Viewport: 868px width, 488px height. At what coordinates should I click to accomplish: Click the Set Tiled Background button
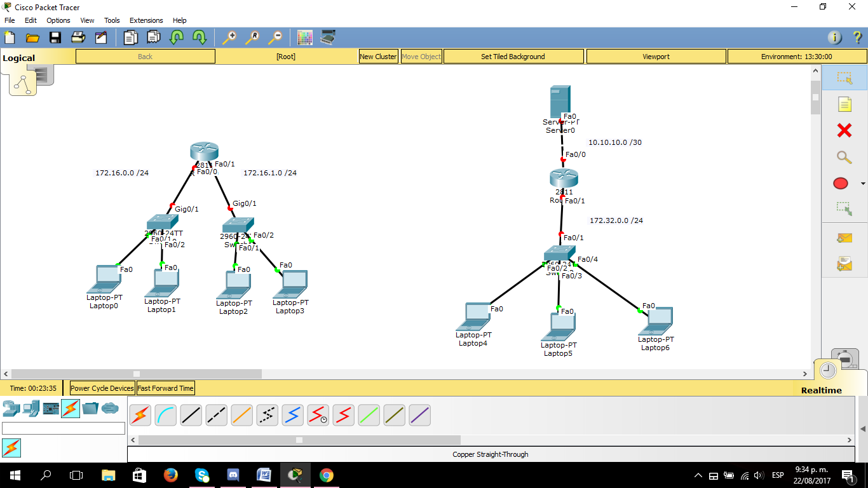pos(513,56)
